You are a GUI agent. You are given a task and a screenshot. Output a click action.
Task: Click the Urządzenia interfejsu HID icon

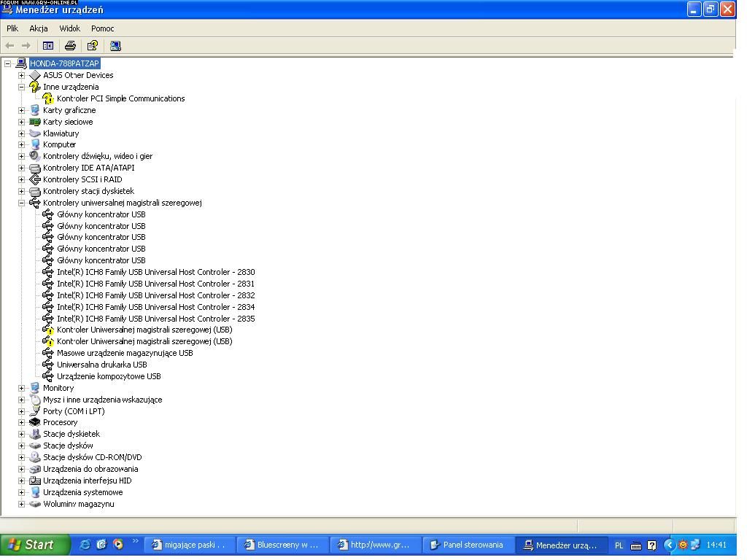coord(35,481)
